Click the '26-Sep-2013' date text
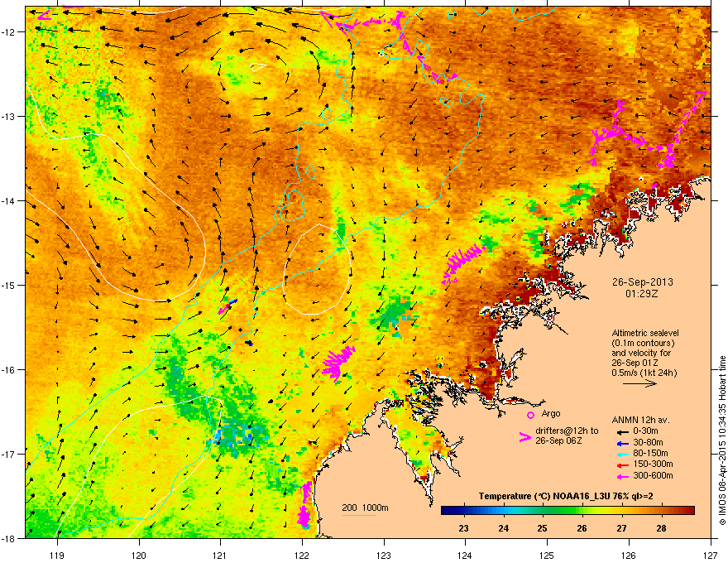 click(642, 282)
